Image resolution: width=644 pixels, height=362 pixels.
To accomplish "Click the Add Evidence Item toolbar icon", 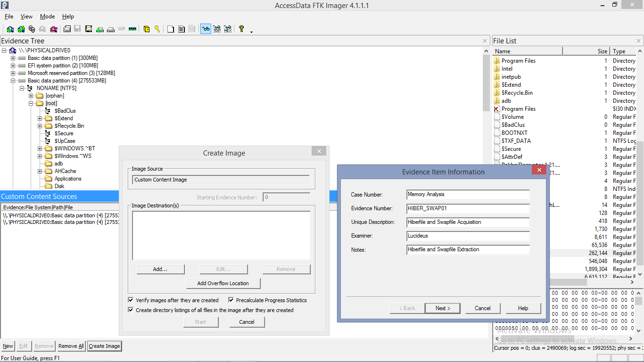I will point(10,29).
